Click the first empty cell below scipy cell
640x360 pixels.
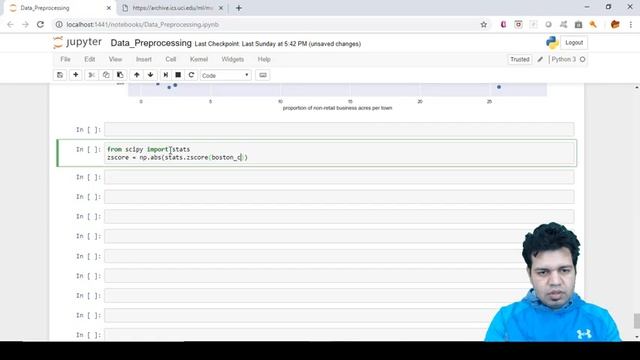click(339, 177)
